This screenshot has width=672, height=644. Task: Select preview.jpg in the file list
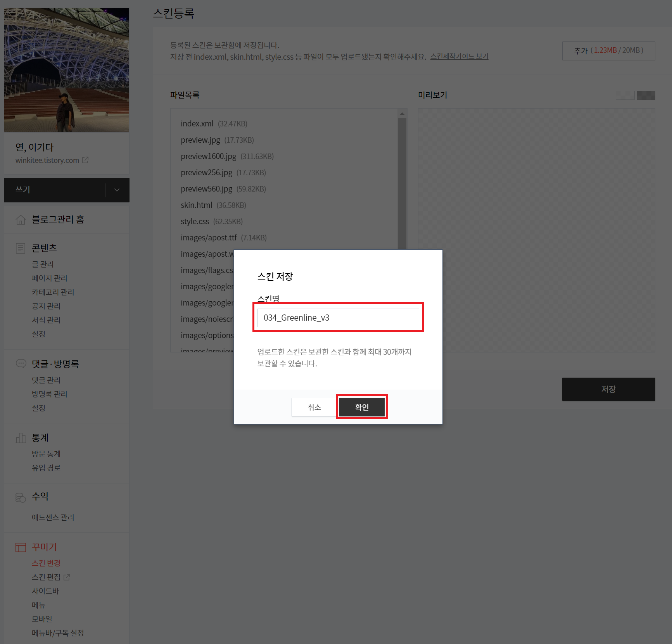click(217, 140)
